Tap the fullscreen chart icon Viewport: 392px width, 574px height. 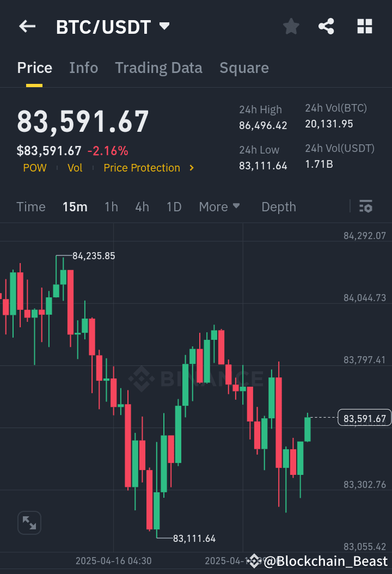pyautogui.click(x=29, y=522)
